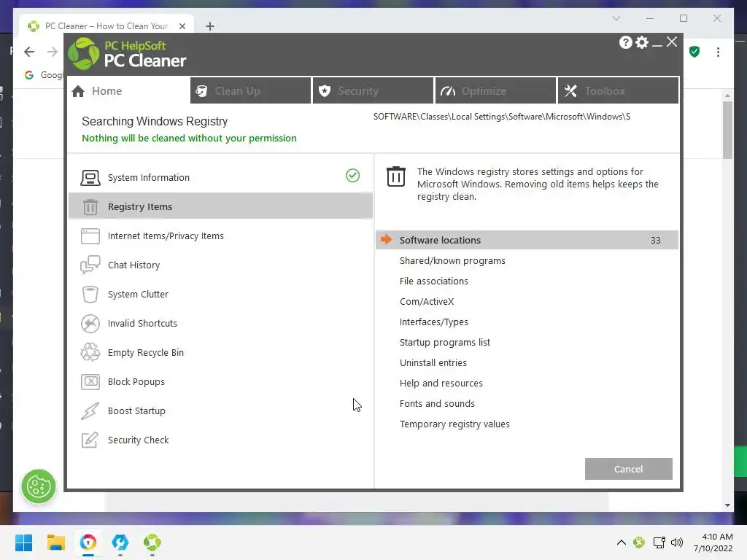
Task: Open File Explorer from the taskbar
Action: pyautogui.click(x=55, y=542)
